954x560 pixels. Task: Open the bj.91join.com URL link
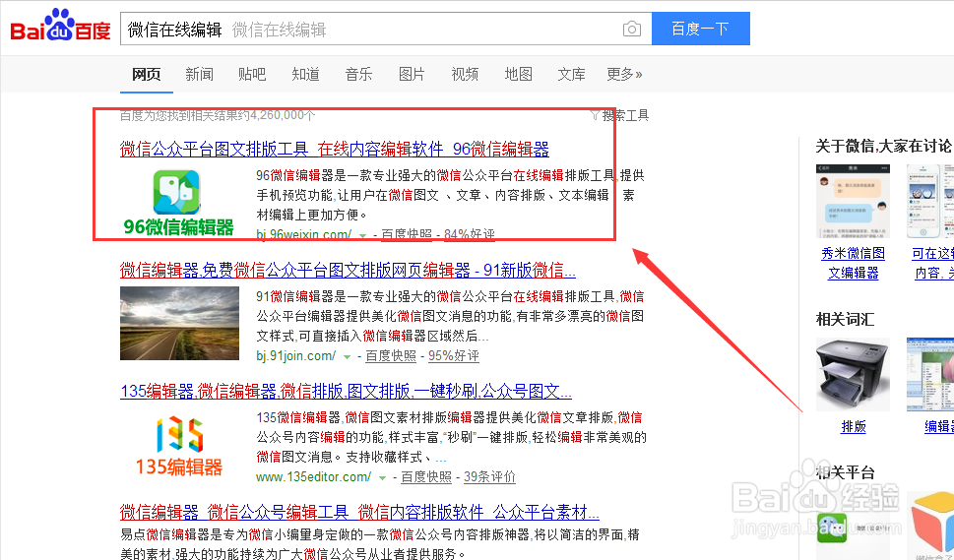coord(295,355)
